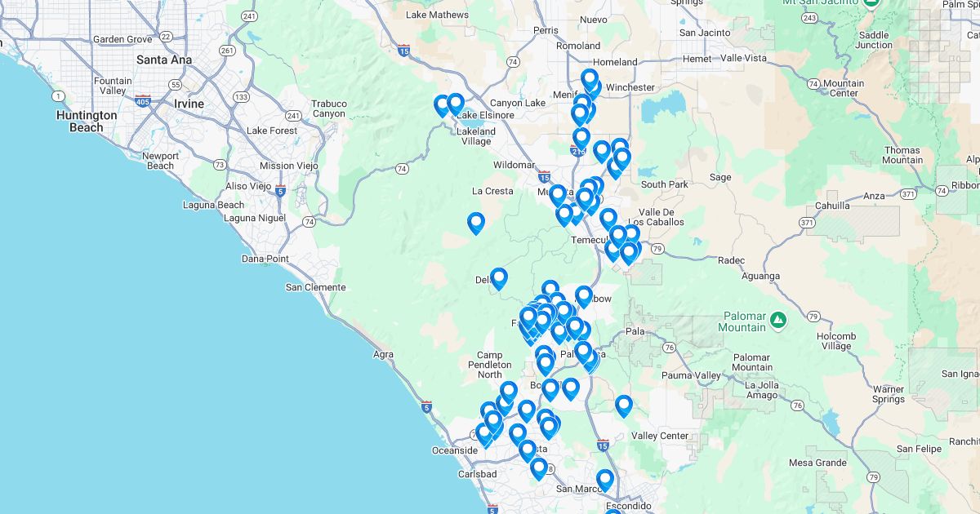
Task: Select the San Clemente label
Action: point(315,287)
